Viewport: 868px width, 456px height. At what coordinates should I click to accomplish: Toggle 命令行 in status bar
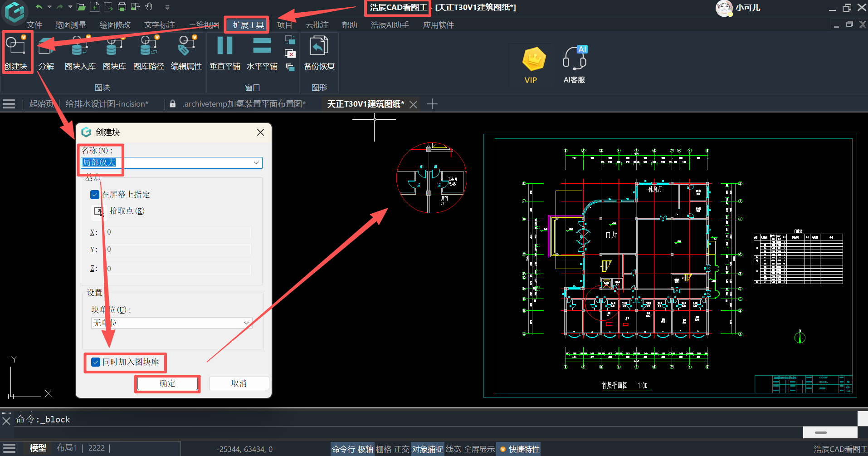point(343,449)
